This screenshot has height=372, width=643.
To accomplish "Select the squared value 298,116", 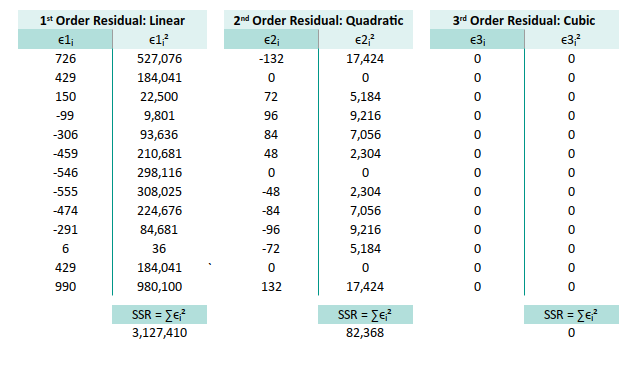I will [x=160, y=173].
